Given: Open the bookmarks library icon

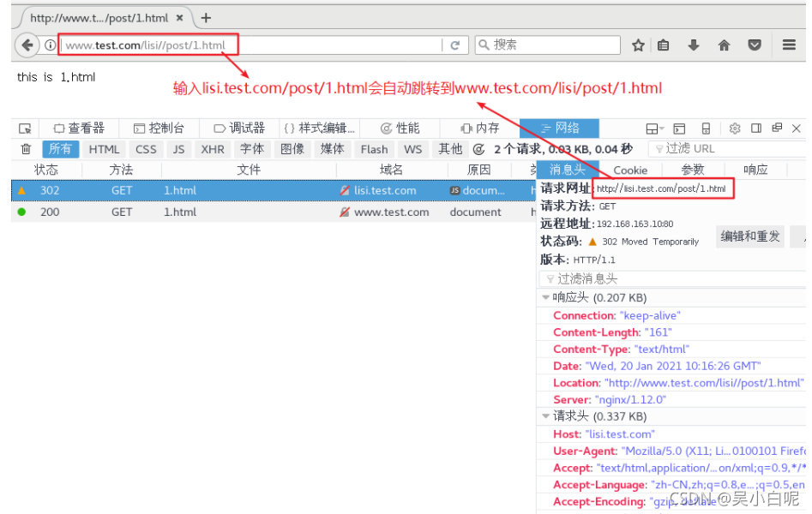Looking at the screenshot, I should tap(664, 45).
